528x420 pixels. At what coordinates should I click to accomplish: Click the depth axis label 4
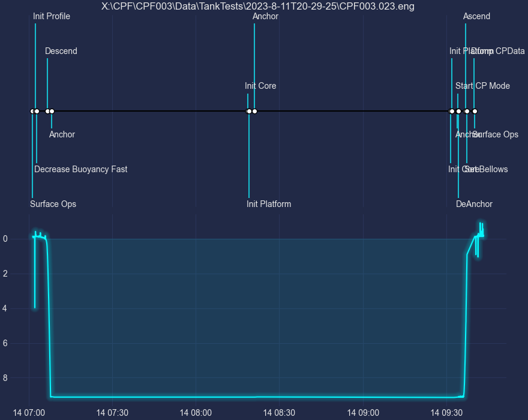click(5, 308)
